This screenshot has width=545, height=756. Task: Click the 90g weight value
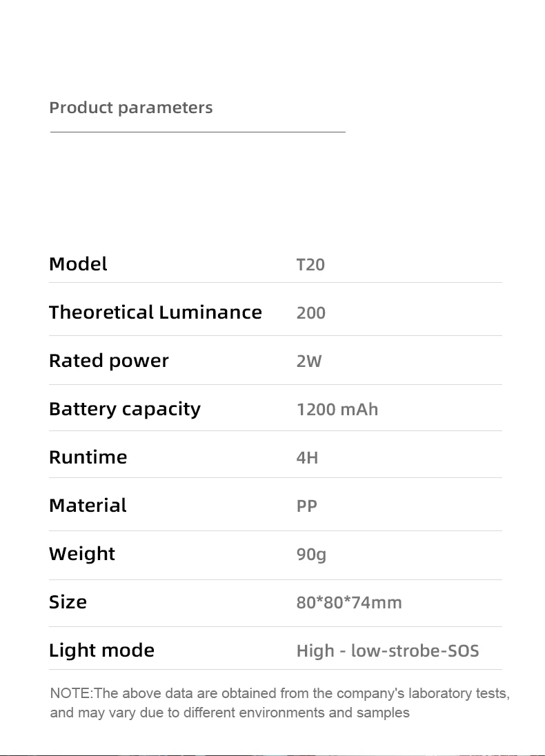click(311, 554)
